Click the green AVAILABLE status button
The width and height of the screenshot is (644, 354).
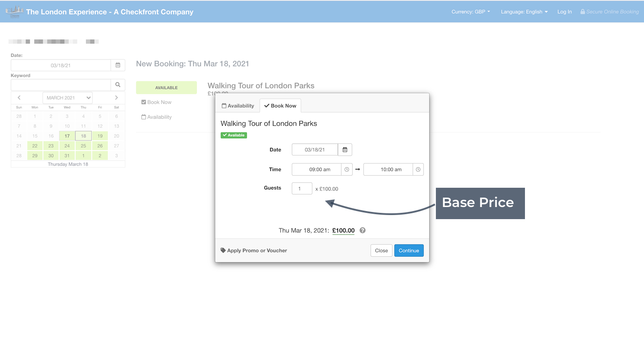click(x=166, y=88)
